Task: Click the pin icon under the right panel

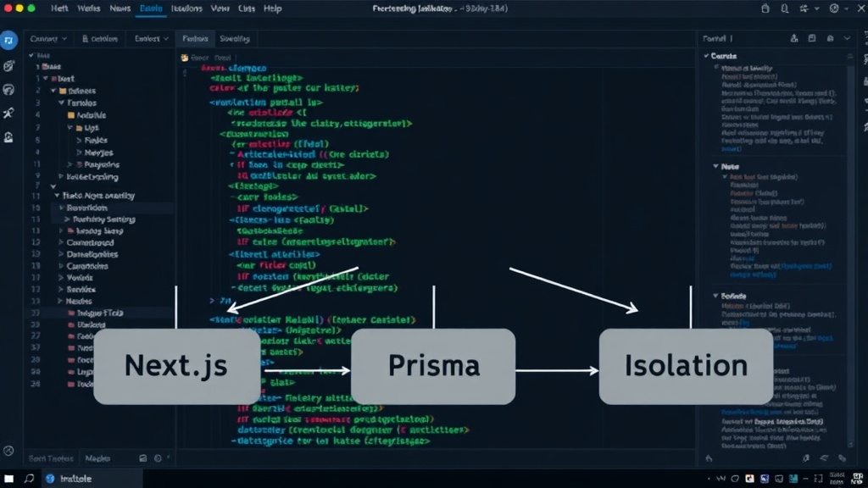Action: pyautogui.click(x=805, y=458)
